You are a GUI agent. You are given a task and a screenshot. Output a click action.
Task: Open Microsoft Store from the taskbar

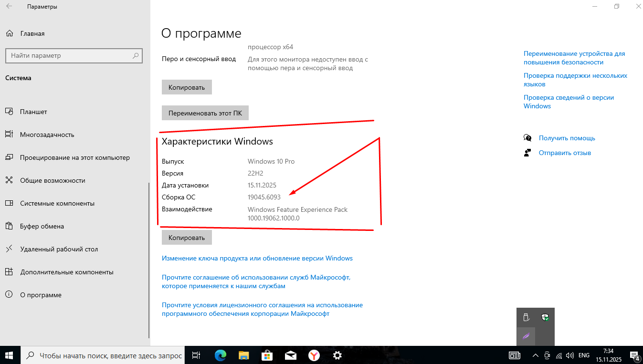[267, 355]
